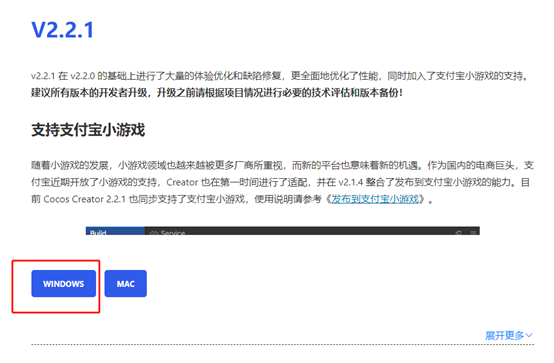554x363 pixels.
Task: Download the WINDOWS version of V2.2.1
Action: click(64, 283)
